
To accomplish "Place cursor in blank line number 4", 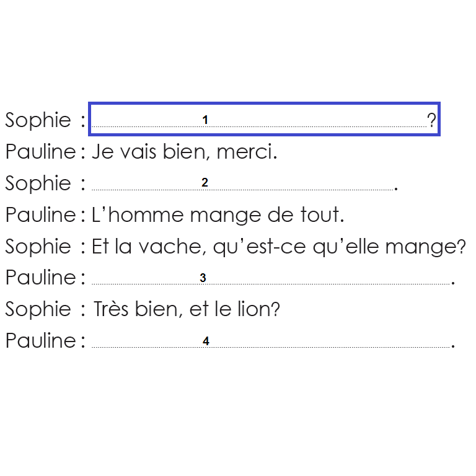I will (270, 342).
